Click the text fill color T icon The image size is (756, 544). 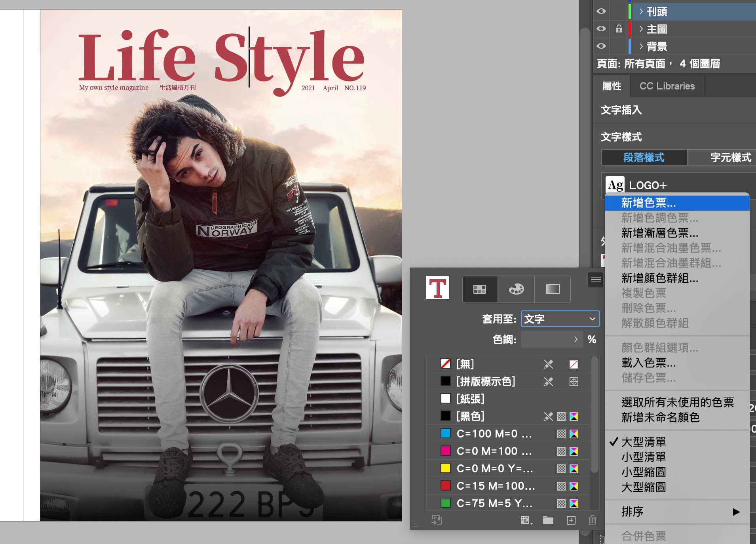click(x=437, y=288)
